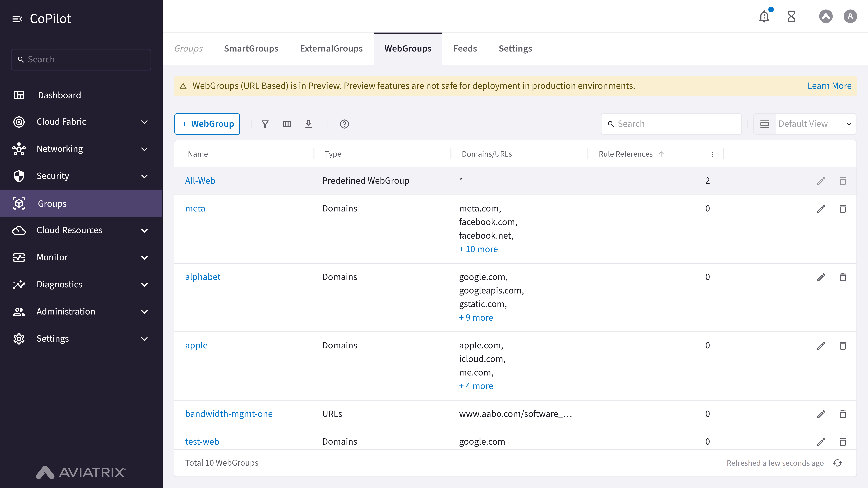Open the Settings tab
This screenshot has width=868, height=488.
tap(515, 48)
